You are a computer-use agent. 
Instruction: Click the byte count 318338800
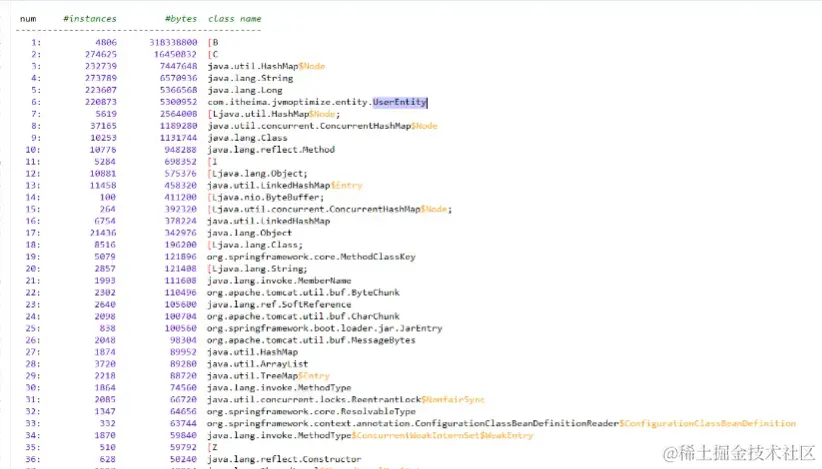tap(173, 42)
